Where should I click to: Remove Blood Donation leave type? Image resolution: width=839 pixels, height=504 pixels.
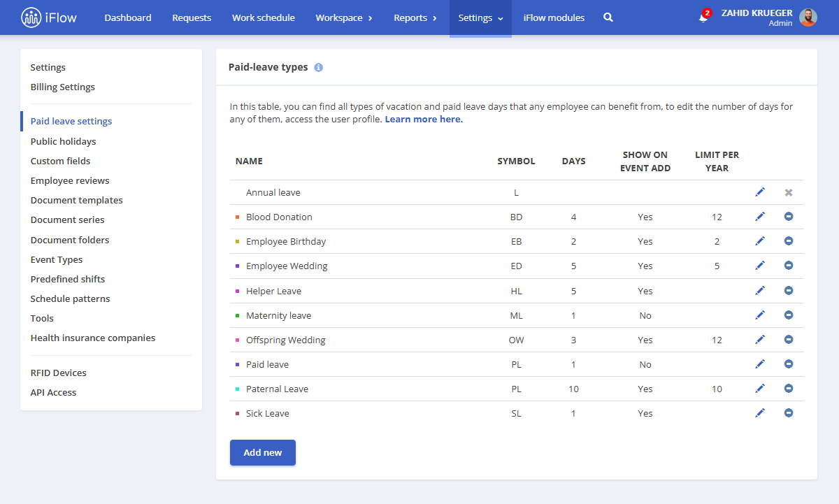789,217
